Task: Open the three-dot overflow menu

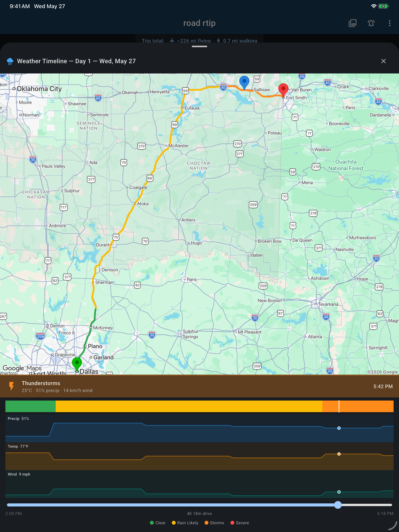Action: (x=390, y=23)
